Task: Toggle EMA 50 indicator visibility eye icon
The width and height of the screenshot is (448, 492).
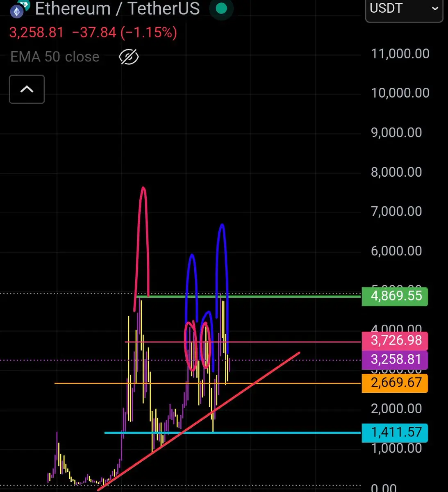Action: [x=129, y=57]
